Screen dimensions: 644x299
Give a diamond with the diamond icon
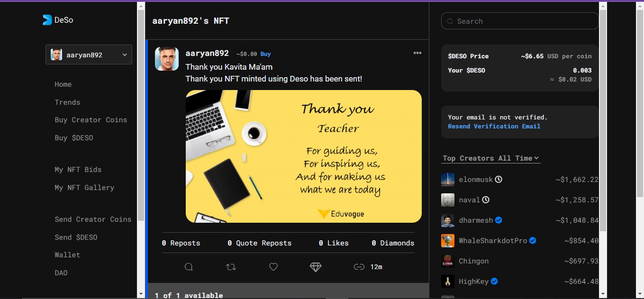(x=316, y=267)
